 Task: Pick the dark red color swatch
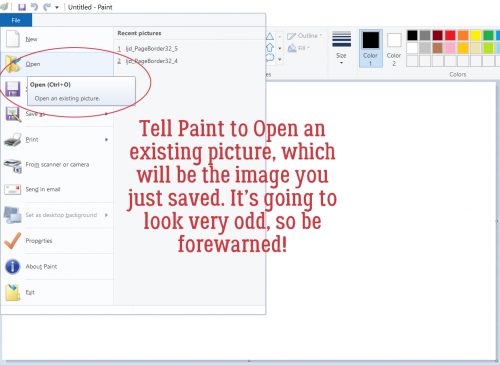[x=437, y=35]
